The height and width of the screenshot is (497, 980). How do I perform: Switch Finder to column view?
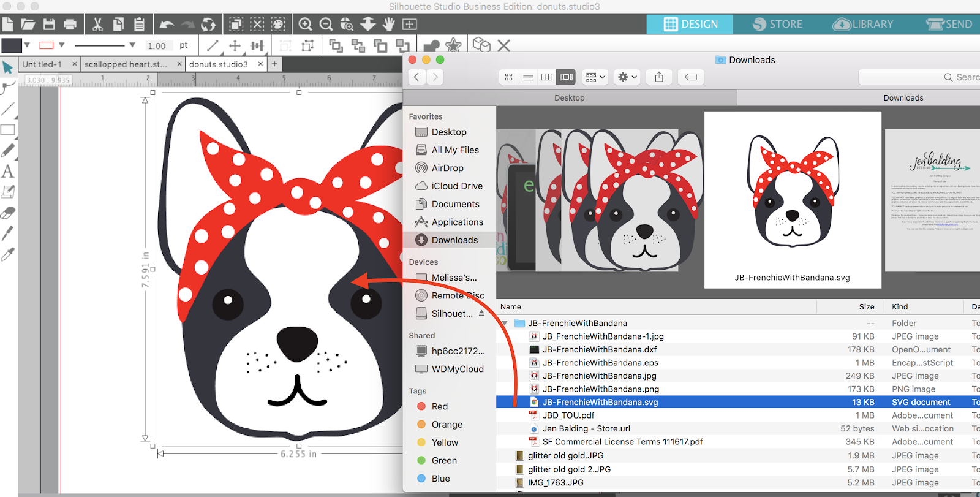(x=547, y=77)
